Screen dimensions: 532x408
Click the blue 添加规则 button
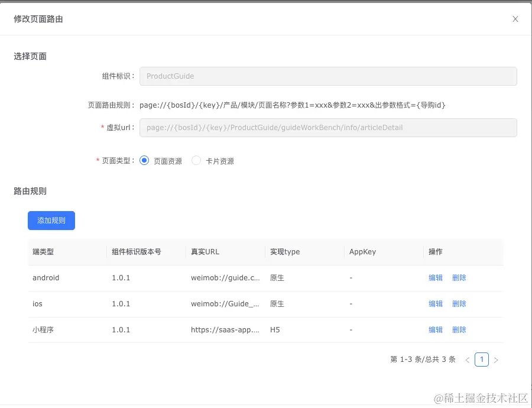pos(51,220)
